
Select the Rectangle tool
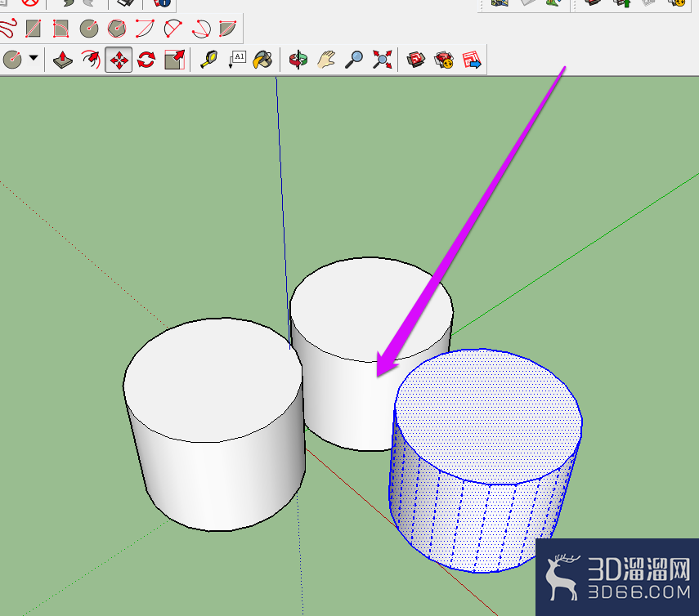pos(33,29)
